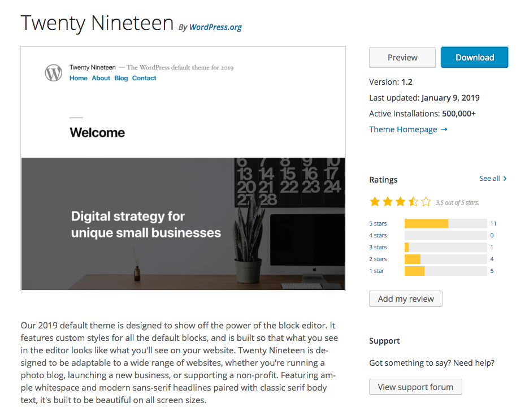Click the Active Installations: 500,000+ text
This screenshot has width=529, height=420.
(422, 114)
